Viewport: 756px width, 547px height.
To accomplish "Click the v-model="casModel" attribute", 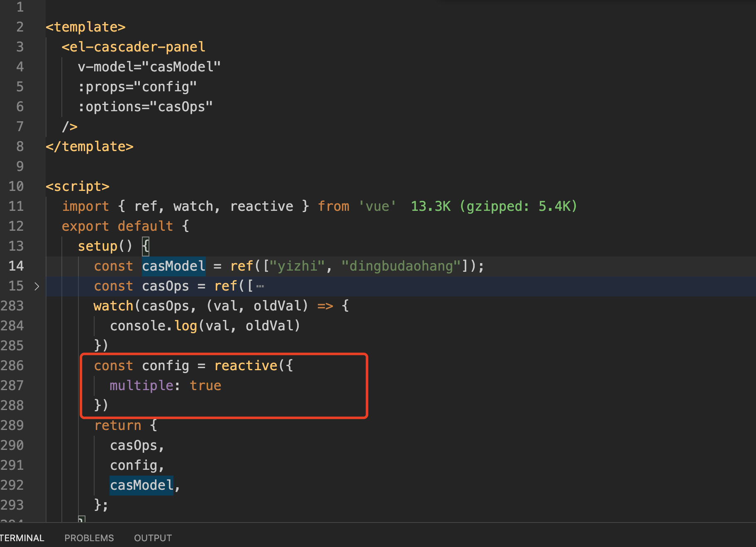I will coord(149,67).
